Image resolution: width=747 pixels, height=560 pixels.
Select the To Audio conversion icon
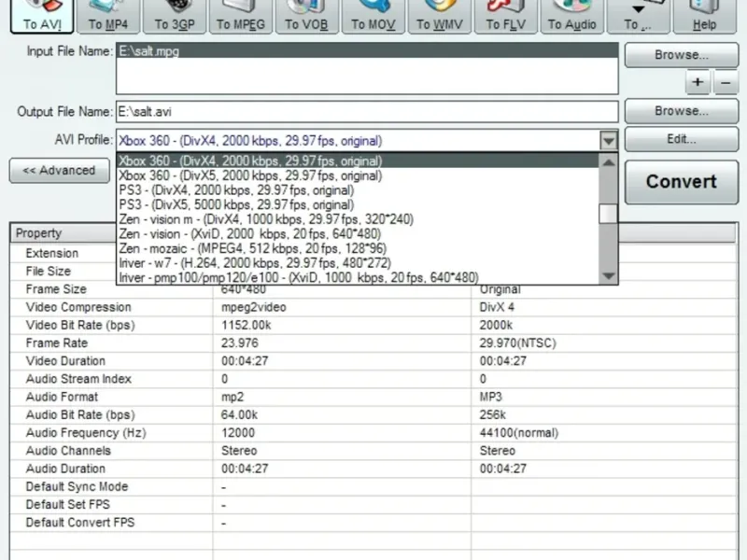click(x=571, y=16)
